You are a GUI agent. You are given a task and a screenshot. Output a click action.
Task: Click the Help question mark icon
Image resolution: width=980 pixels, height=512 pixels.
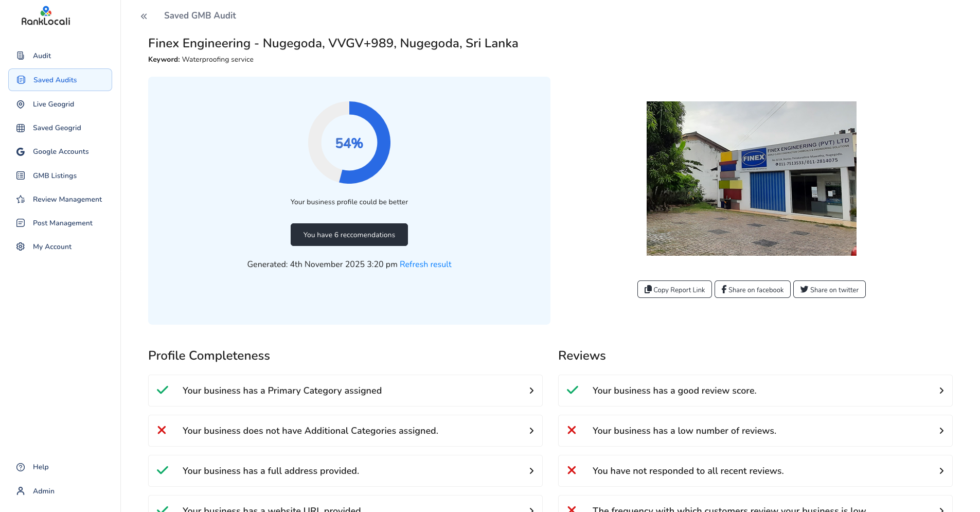tap(21, 467)
